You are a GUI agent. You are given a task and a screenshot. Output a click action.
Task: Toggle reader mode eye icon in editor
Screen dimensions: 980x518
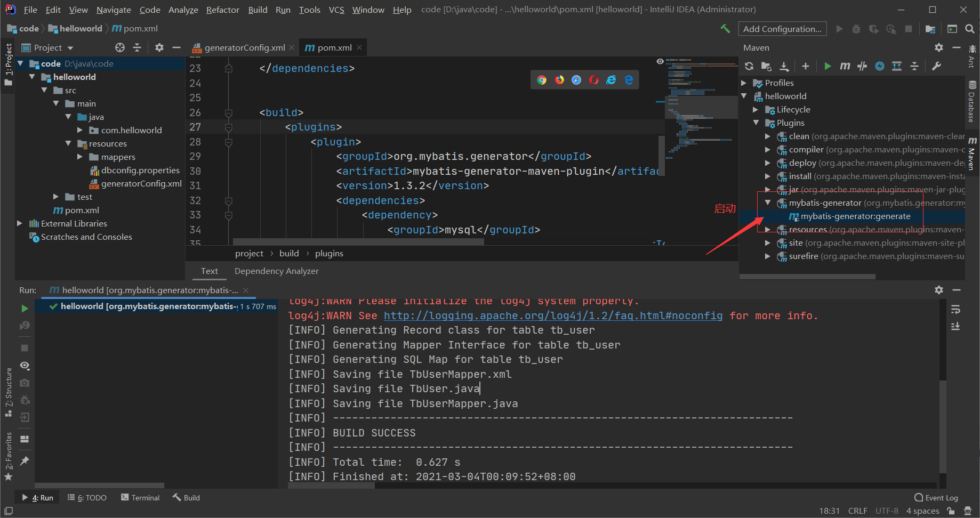(x=660, y=61)
